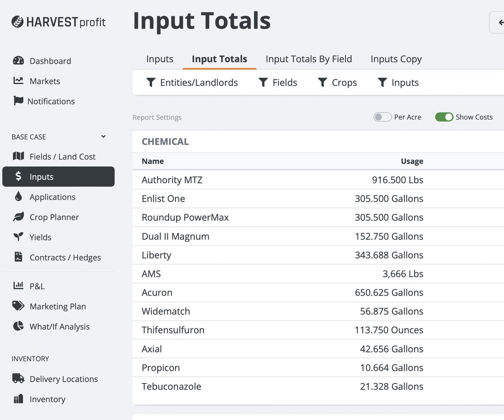Click the Usage column header
The height and width of the screenshot is (420, 504).
point(412,161)
